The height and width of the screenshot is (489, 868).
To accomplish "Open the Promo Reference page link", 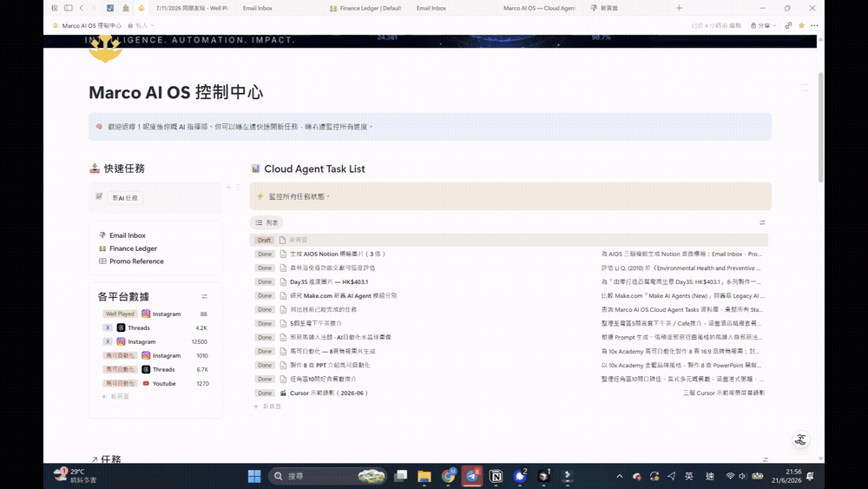I will 136,261.
